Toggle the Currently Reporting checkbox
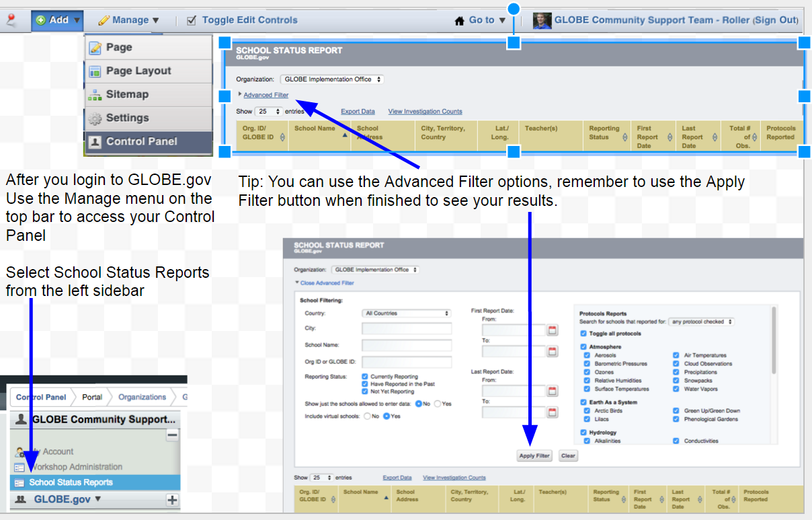The width and height of the screenshot is (812, 520). click(x=364, y=377)
